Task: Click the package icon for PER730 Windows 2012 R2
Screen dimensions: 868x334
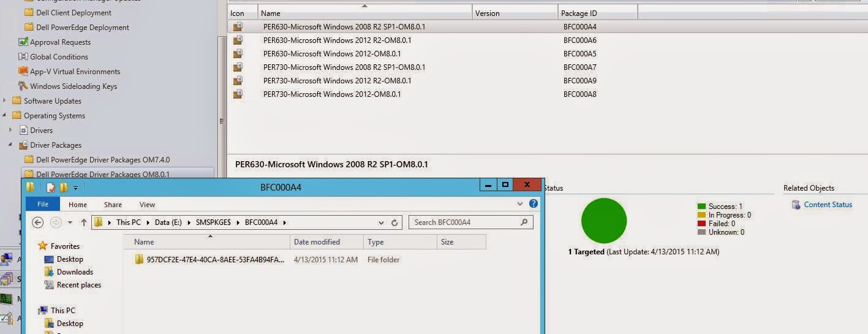Action: (x=238, y=81)
